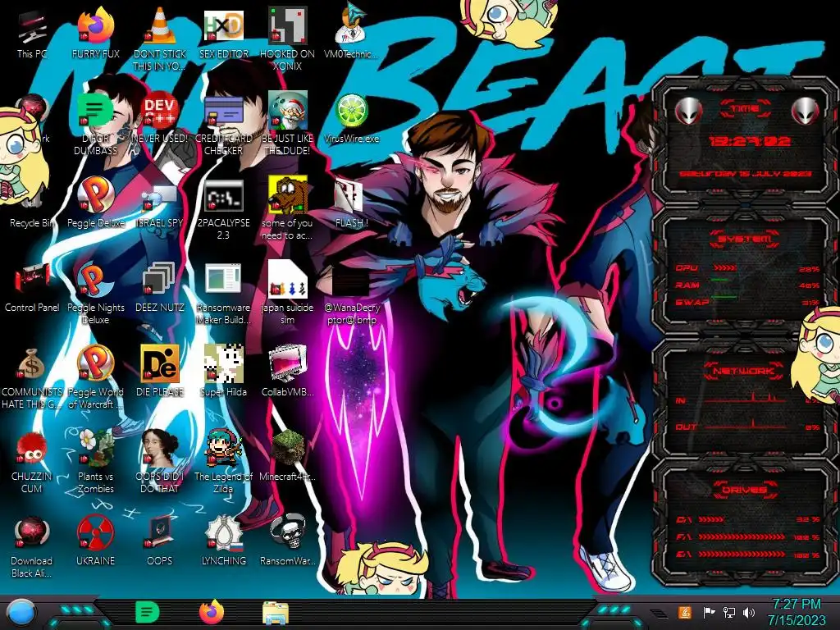
Task: Click the CPU usage meter bar
Action: [x=725, y=267]
